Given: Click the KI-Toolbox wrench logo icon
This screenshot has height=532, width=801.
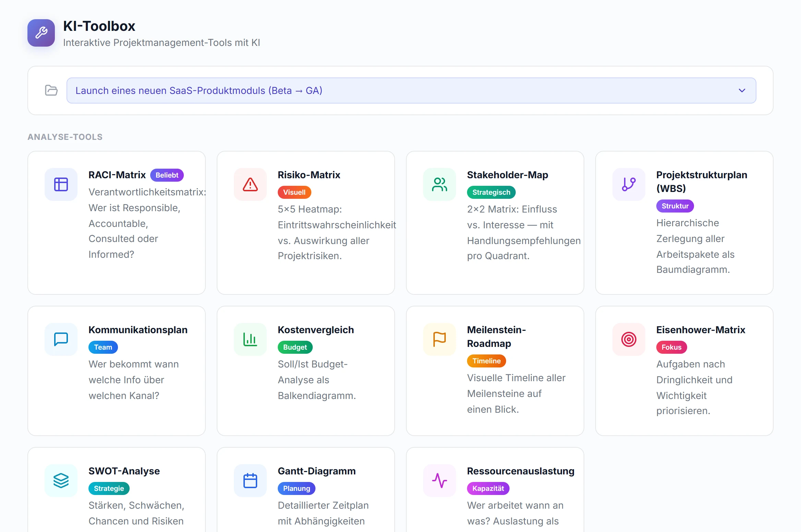Looking at the screenshot, I should click(41, 33).
